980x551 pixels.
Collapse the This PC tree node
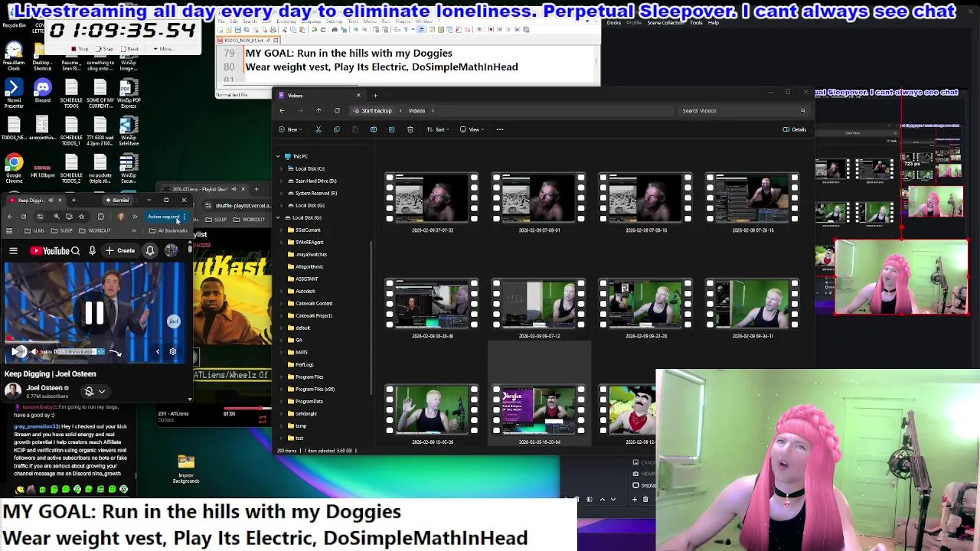tap(278, 156)
